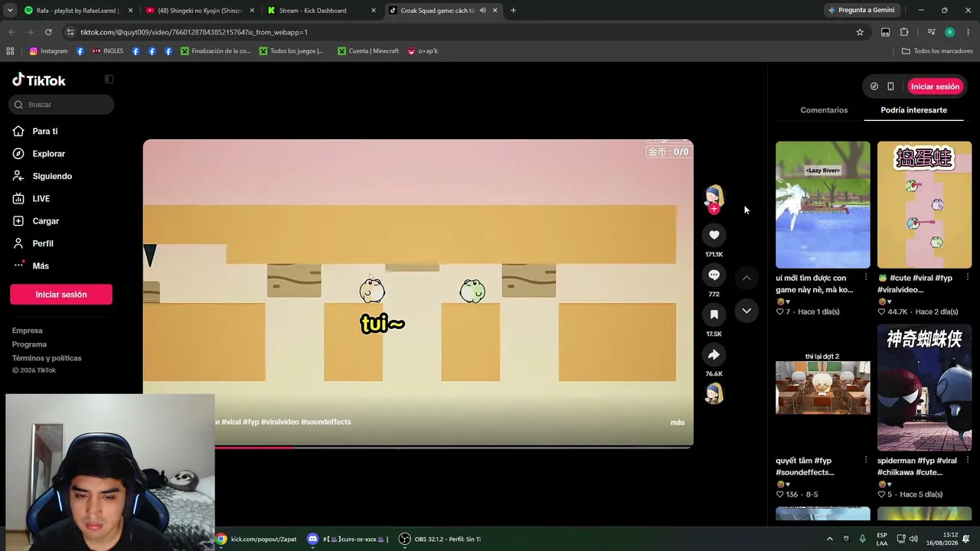Open 'Términos y políticas' footer link
This screenshot has height=551, width=980.
tap(47, 358)
